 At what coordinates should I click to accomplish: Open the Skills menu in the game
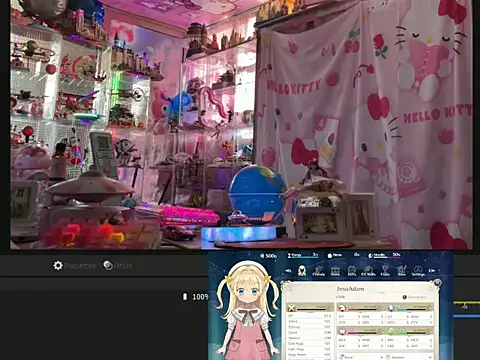[352, 271]
